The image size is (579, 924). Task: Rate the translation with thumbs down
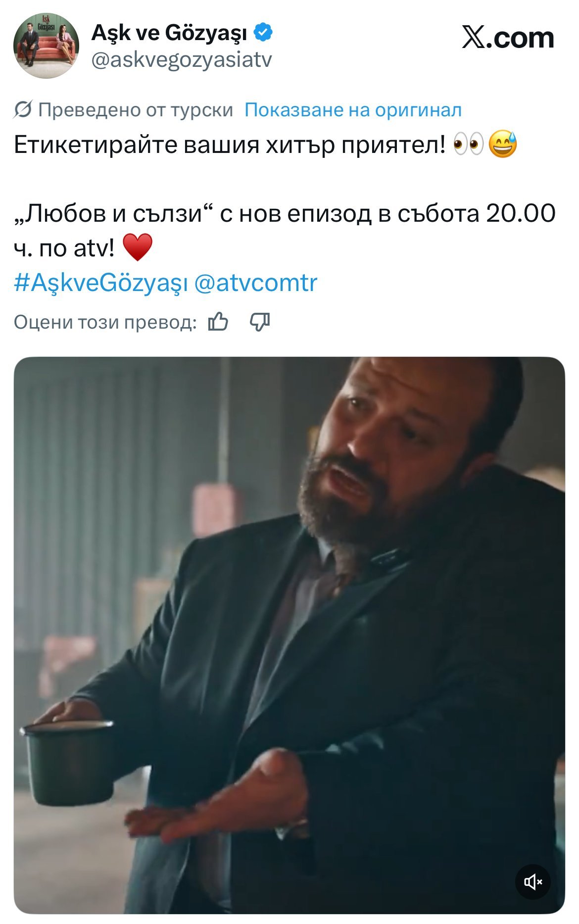coord(259,322)
